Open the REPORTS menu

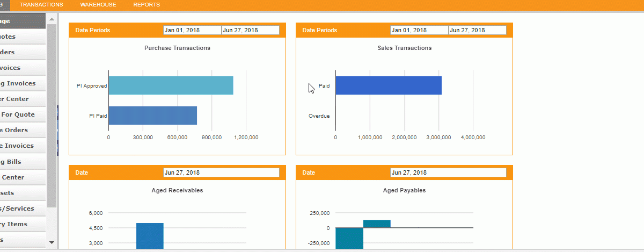tap(147, 5)
